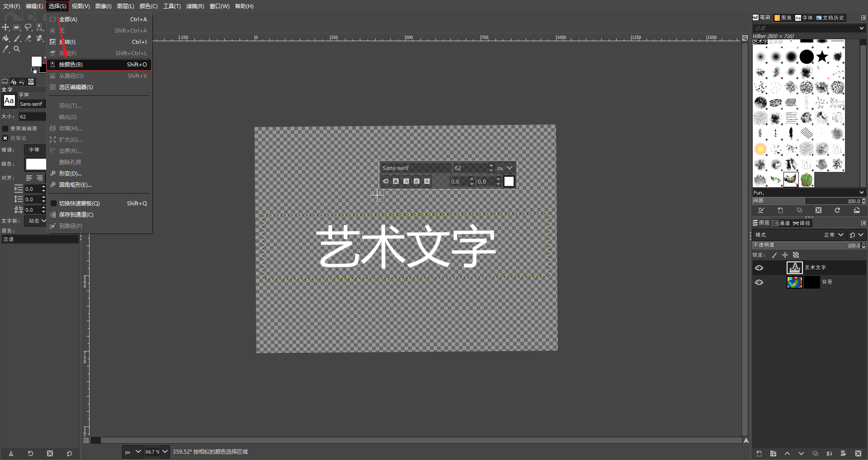Viewport: 868px width, 460px height.
Task: Open the Tool Options tab icon
Action: (x=5, y=82)
